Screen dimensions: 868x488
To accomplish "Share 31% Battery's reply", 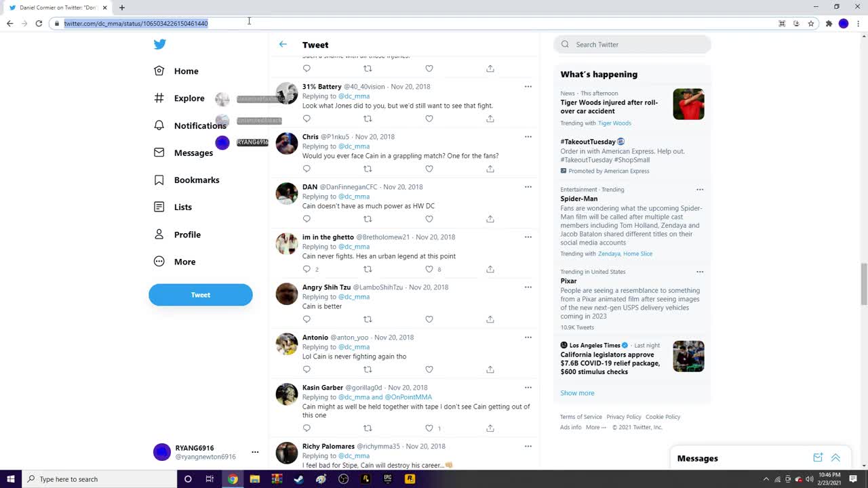I will click(x=490, y=119).
